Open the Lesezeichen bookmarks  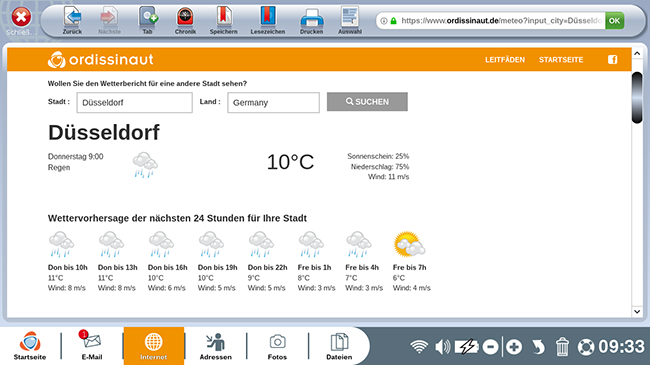(x=268, y=20)
